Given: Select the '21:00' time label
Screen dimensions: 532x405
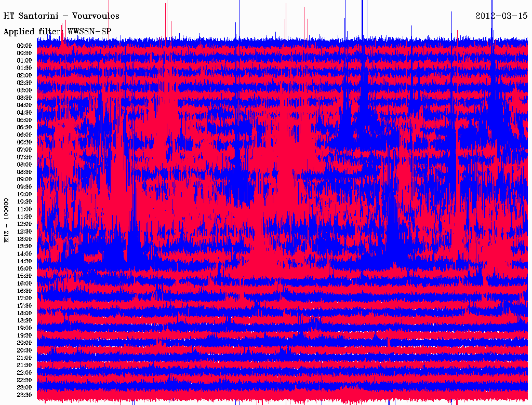Looking at the screenshot, I should (24, 358).
